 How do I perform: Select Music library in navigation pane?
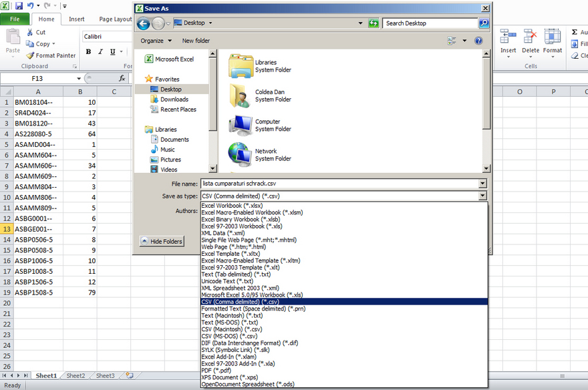coord(162,150)
